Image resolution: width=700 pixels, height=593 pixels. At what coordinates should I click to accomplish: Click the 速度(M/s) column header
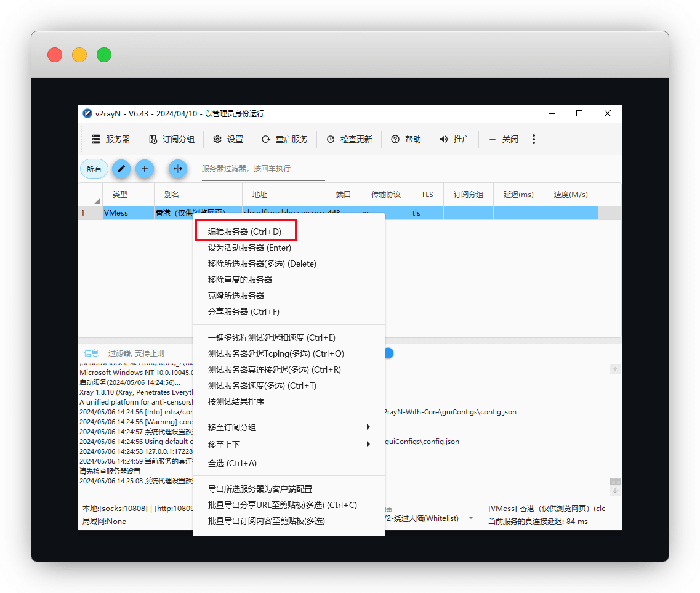pyautogui.click(x=571, y=195)
